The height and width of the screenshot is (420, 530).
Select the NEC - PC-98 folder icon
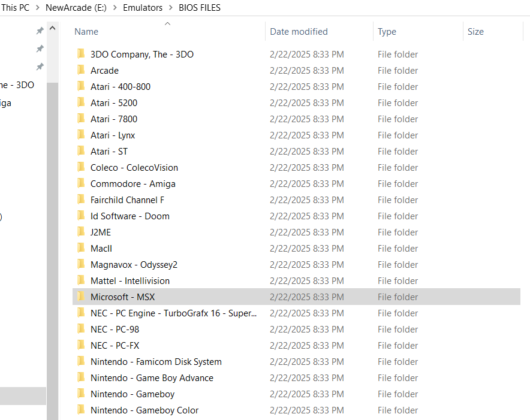[81, 330]
